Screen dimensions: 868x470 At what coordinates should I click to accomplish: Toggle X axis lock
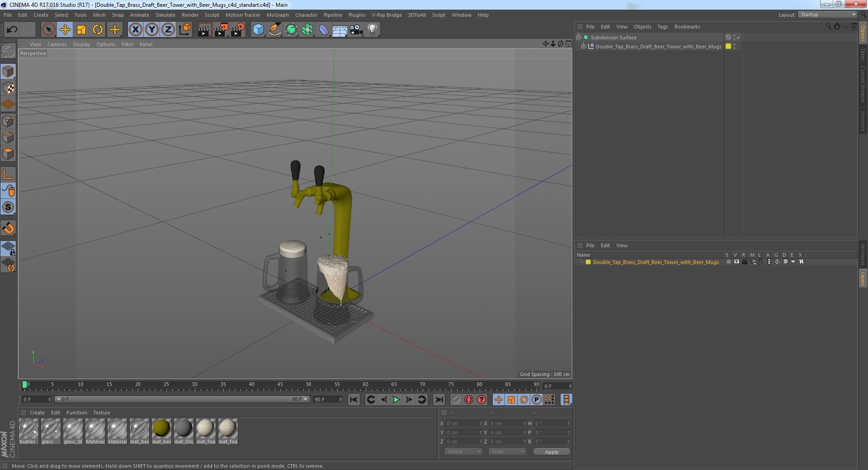[135, 30]
